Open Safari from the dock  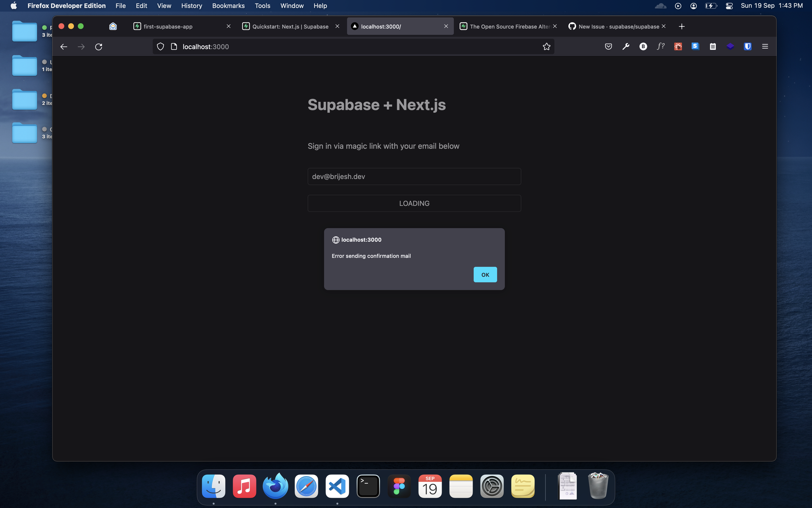306,486
